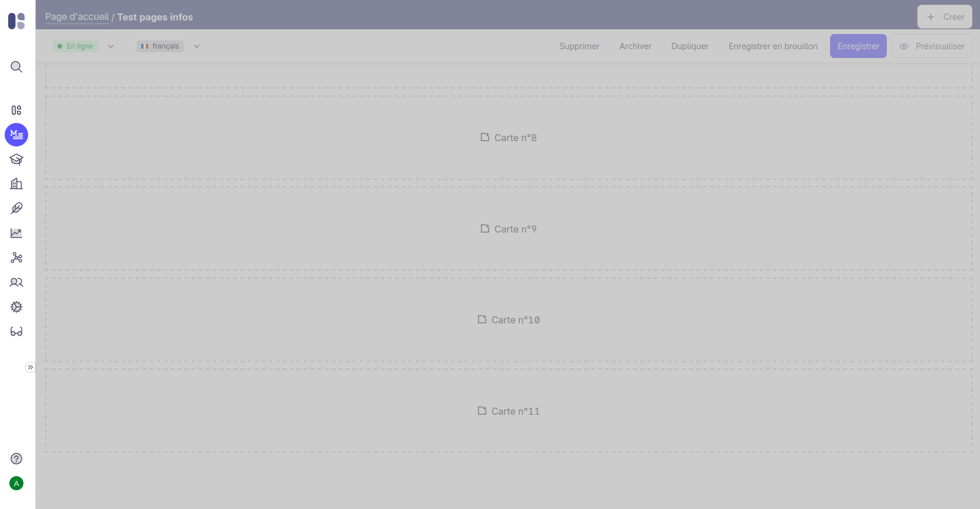980x509 pixels.
Task: Open the analytics line chart icon
Action: (16, 233)
